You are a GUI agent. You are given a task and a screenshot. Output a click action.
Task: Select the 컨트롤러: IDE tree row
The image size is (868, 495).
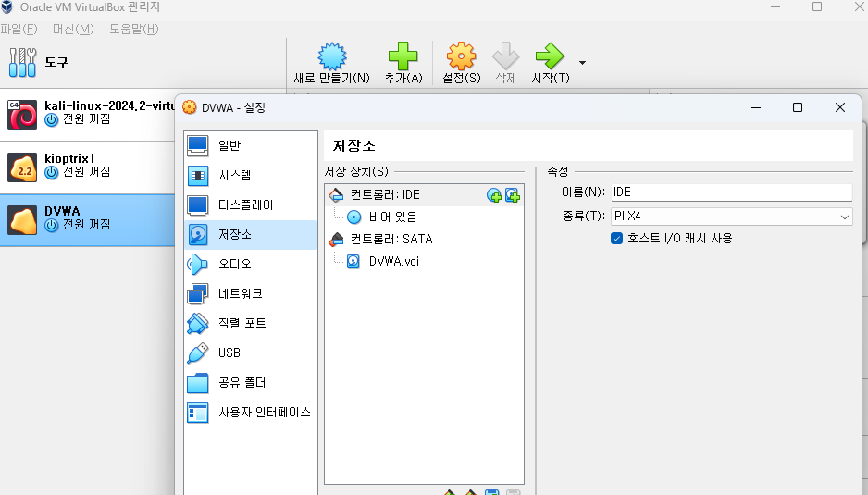click(424, 195)
